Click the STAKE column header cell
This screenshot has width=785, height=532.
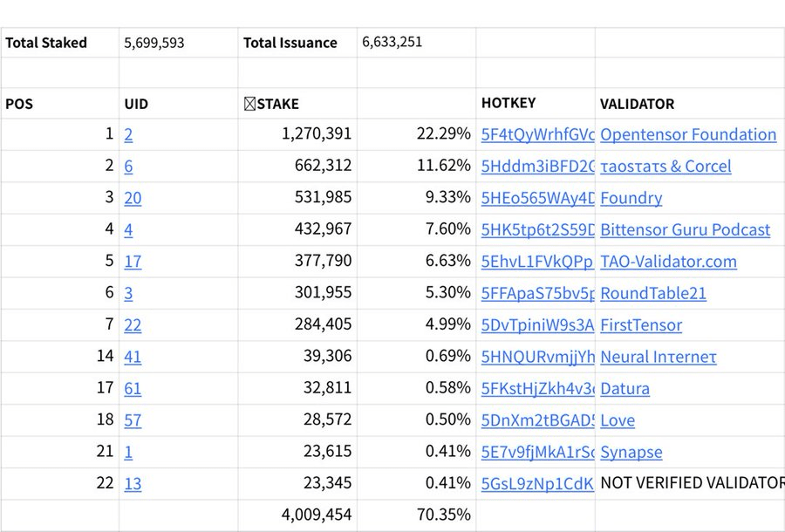[297, 104]
